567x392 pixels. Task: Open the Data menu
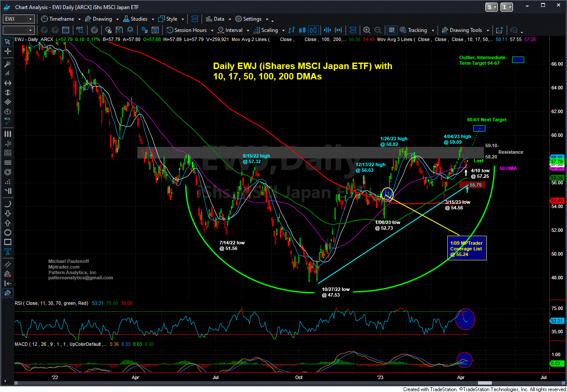point(215,19)
